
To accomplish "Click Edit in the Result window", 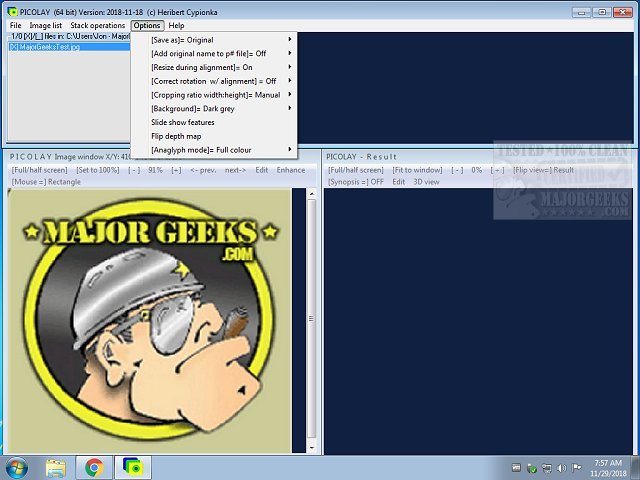I will [398, 182].
